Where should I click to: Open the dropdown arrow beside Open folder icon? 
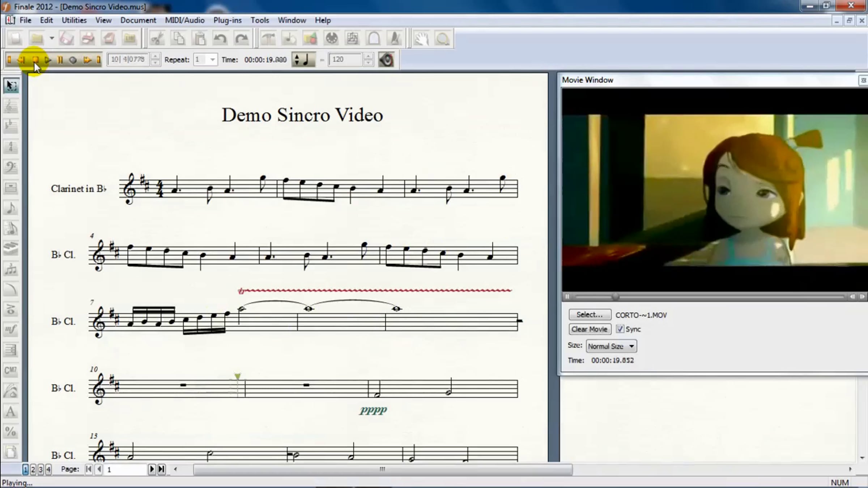(52, 38)
